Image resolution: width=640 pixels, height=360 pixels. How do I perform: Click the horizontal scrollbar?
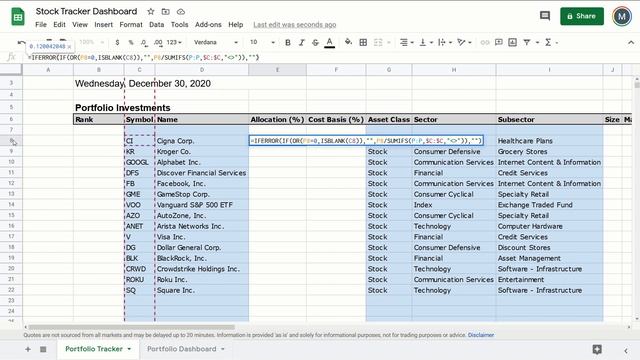point(131,327)
